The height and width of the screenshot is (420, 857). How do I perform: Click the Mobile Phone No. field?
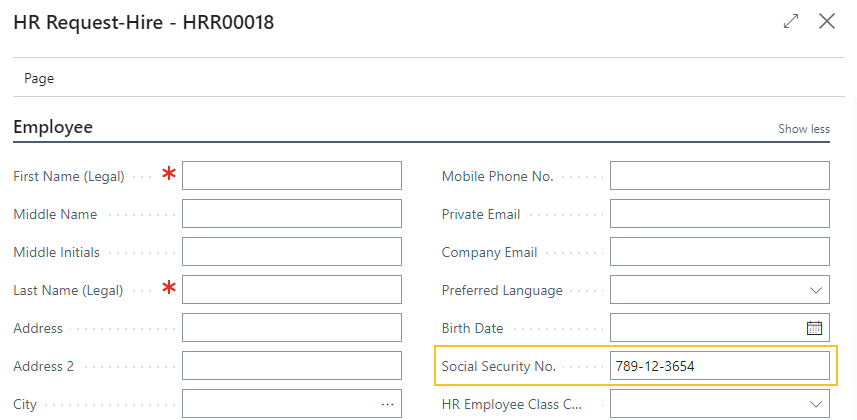coord(719,176)
